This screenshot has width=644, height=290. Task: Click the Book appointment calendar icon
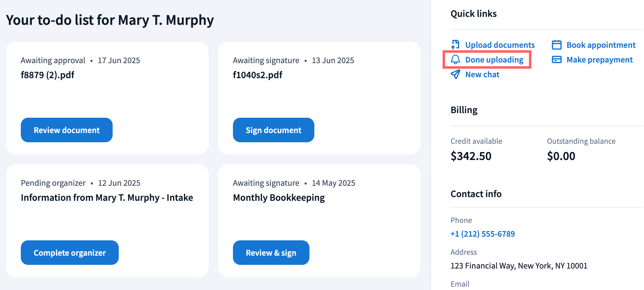point(556,45)
